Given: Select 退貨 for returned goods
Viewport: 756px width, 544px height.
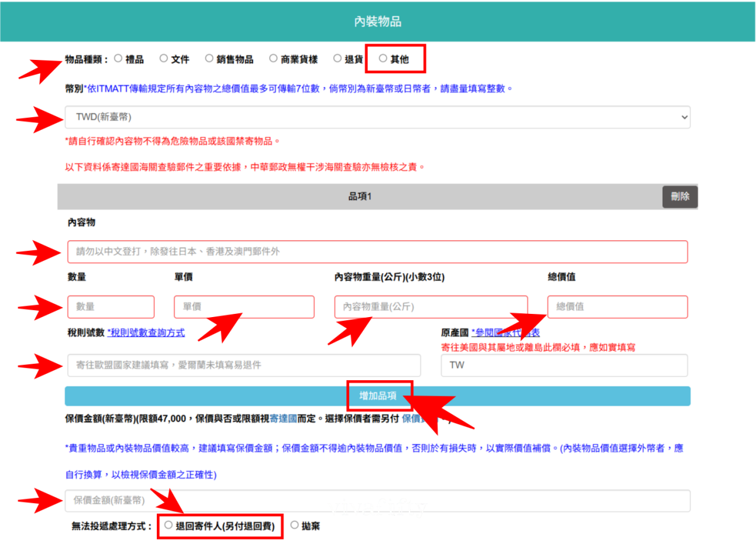Looking at the screenshot, I should point(338,59).
